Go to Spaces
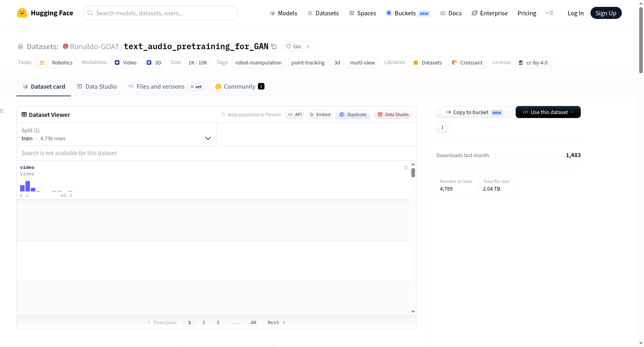This screenshot has width=644, height=347. [362, 13]
